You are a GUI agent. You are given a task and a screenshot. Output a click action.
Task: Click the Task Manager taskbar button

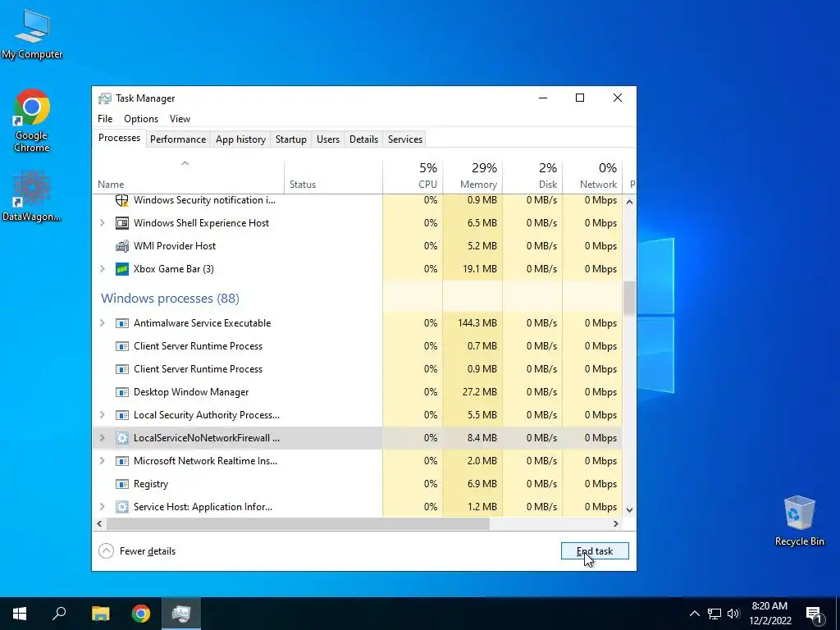pyautogui.click(x=181, y=614)
